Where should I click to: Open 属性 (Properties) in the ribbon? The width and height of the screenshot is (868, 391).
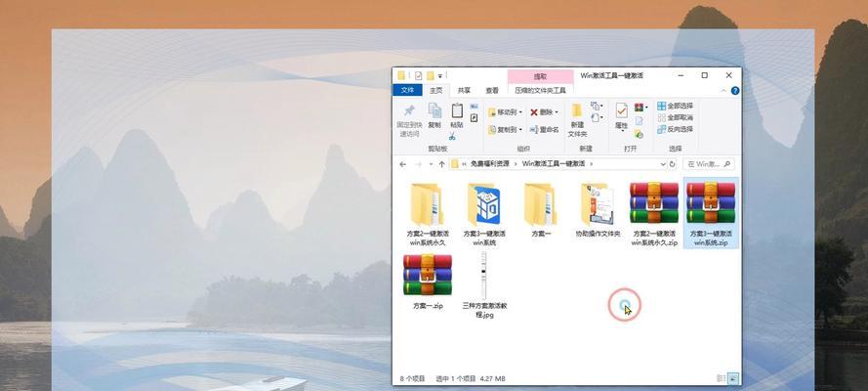622,116
